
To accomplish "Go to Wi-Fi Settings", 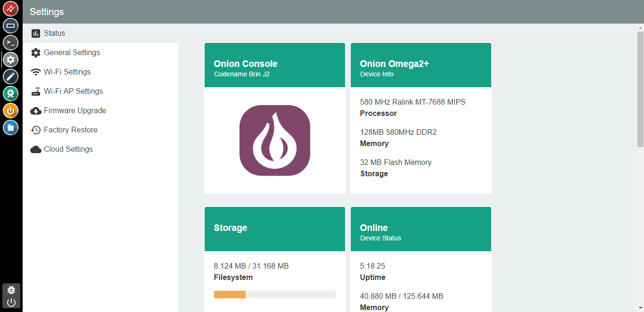I will point(100,72).
